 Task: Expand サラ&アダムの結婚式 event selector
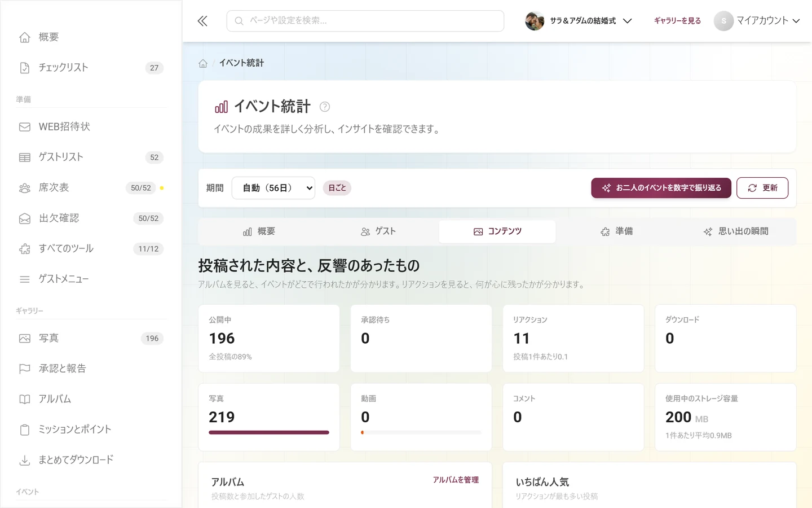(579, 21)
